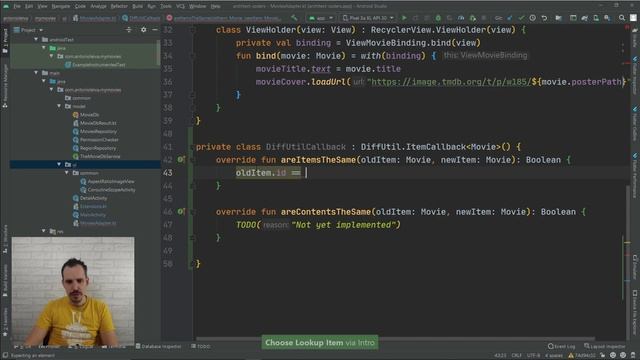This screenshot has width=640, height=360.
Task: Click the editor horizontal scrollbar
Action: point(395,338)
